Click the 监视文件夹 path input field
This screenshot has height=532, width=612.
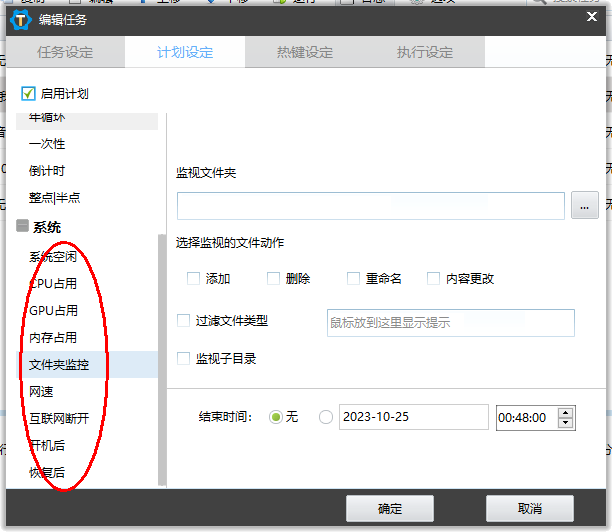[370, 205]
